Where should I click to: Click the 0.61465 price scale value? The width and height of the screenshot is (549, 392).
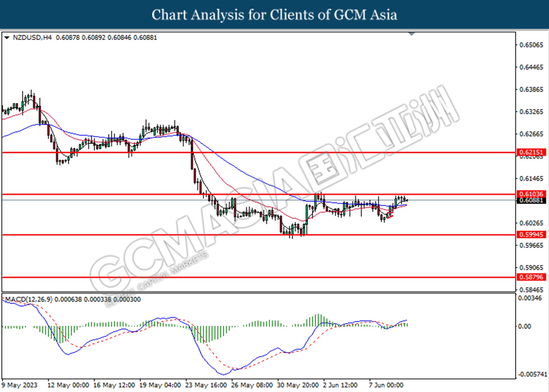(531, 178)
